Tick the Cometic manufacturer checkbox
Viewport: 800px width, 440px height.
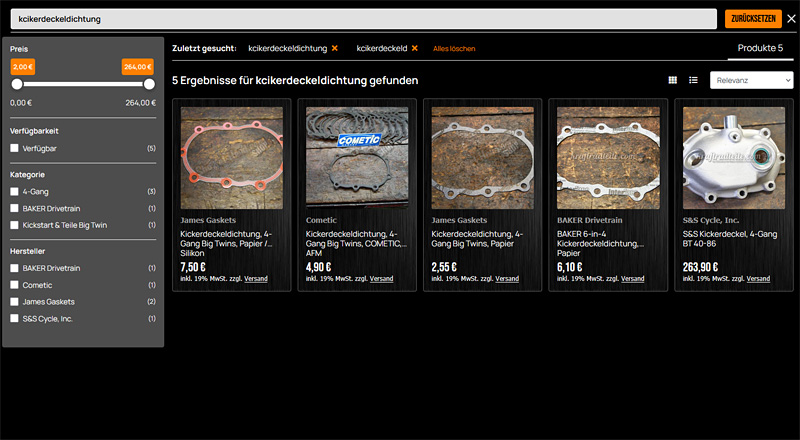point(14,285)
